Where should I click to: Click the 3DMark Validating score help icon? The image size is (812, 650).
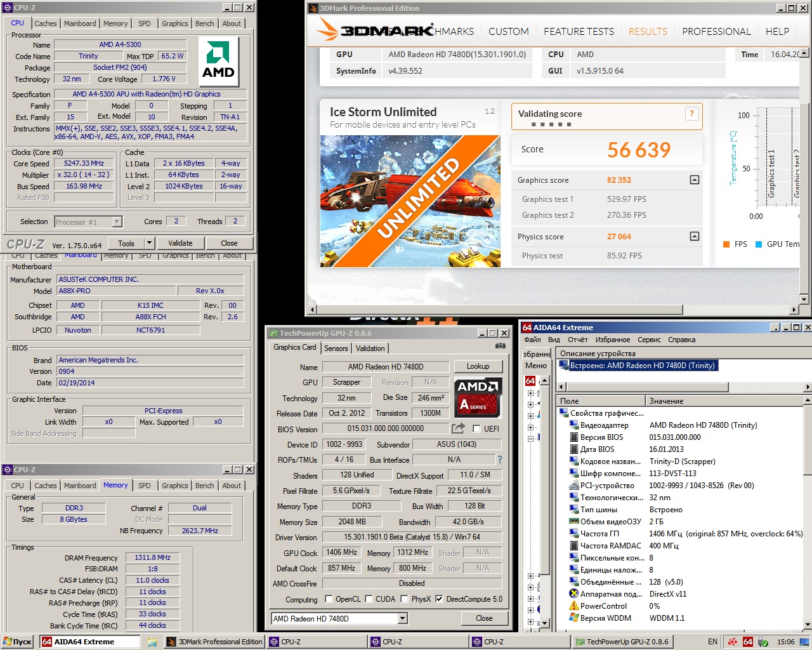[x=691, y=114]
